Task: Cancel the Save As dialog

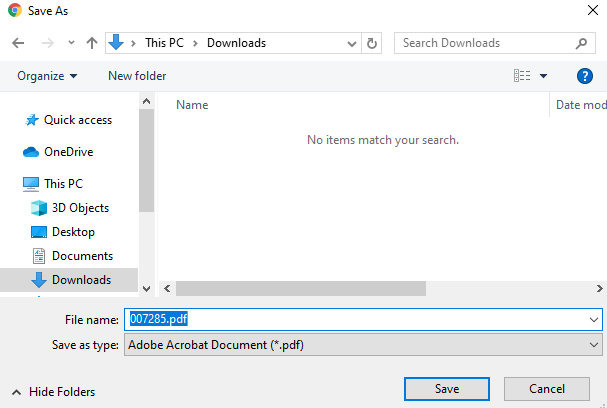Action: pos(547,389)
